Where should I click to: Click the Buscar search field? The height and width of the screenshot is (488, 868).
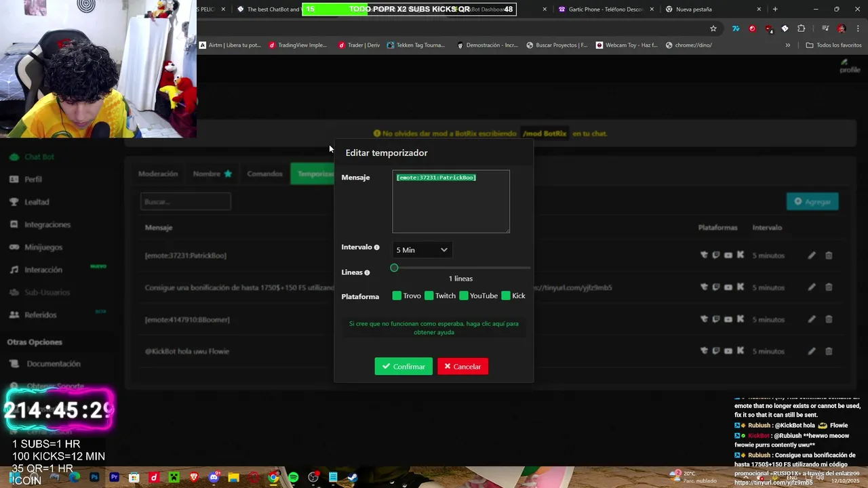click(x=186, y=201)
